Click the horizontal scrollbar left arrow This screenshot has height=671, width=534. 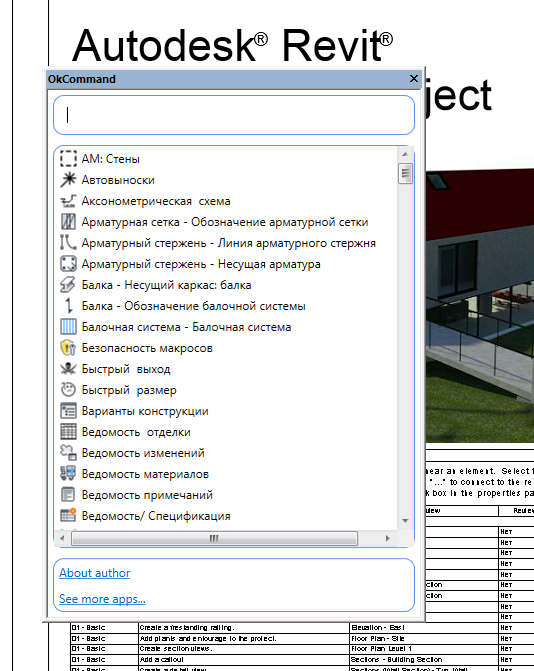point(62,538)
